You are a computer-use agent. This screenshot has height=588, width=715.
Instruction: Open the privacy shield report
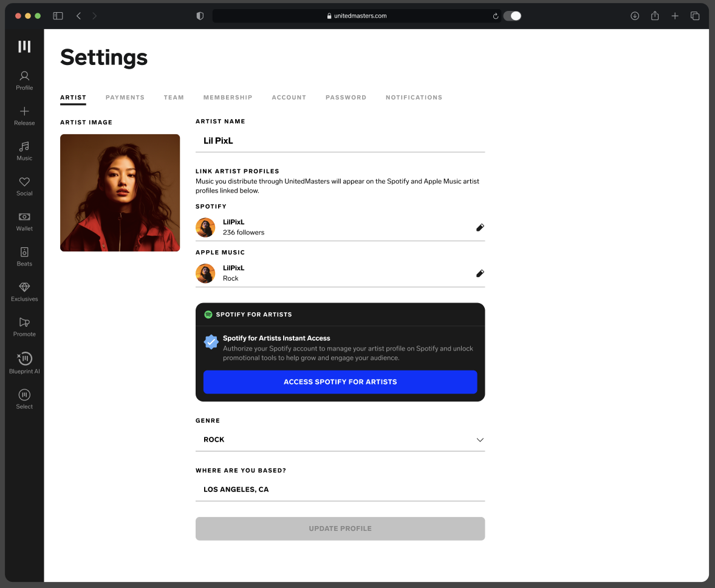coord(200,16)
